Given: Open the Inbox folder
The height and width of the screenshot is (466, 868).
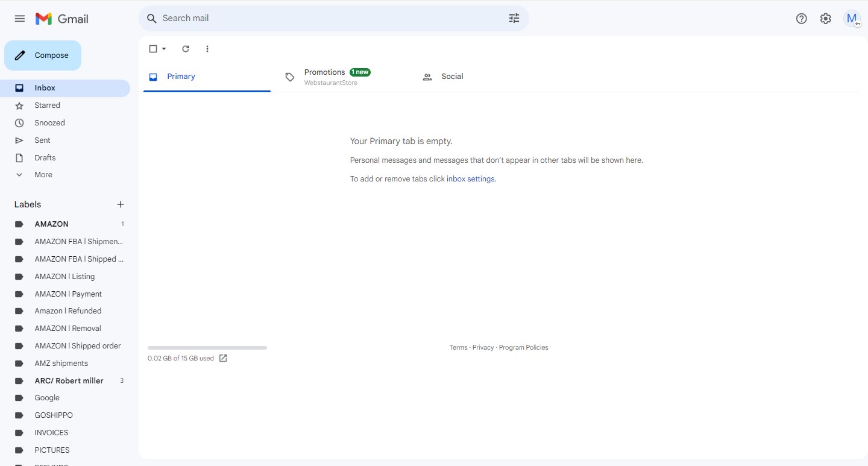Looking at the screenshot, I should point(65,88).
